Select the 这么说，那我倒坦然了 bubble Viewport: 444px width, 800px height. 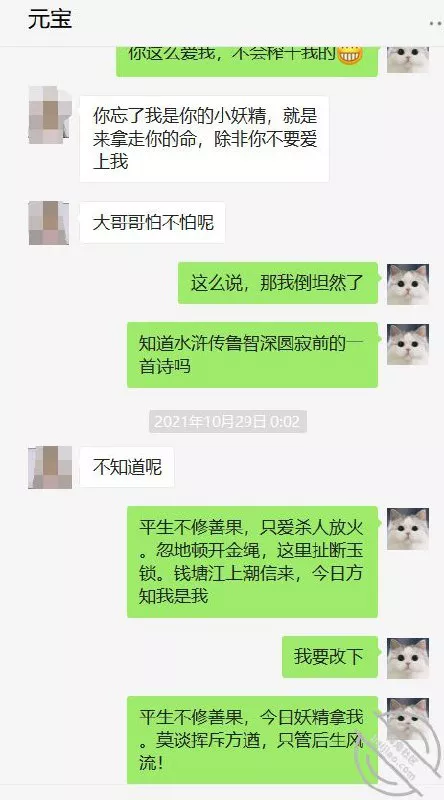click(278, 283)
